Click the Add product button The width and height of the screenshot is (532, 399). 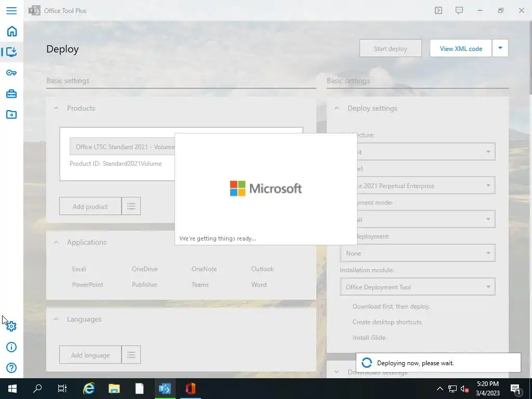click(90, 206)
